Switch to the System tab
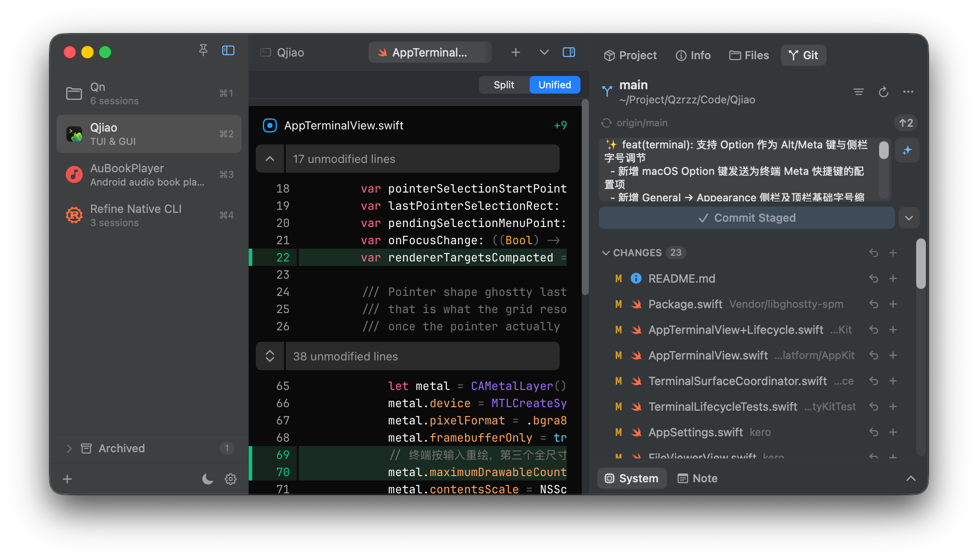The image size is (978, 560). [632, 478]
